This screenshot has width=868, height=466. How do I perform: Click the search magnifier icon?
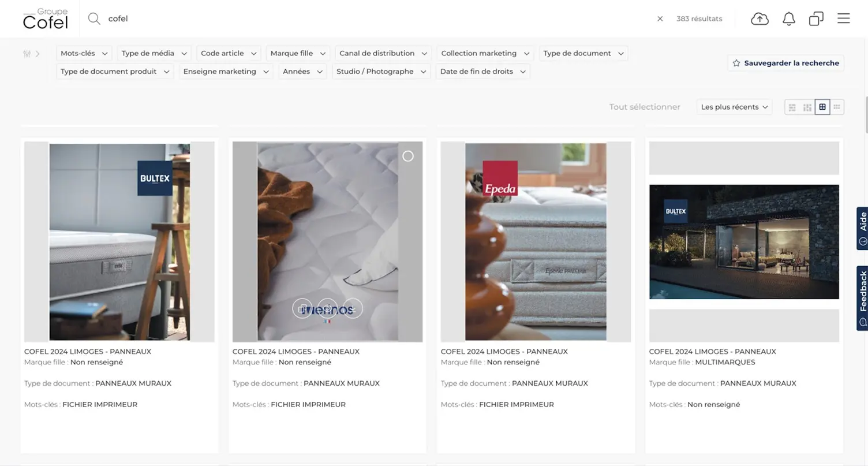click(x=93, y=18)
